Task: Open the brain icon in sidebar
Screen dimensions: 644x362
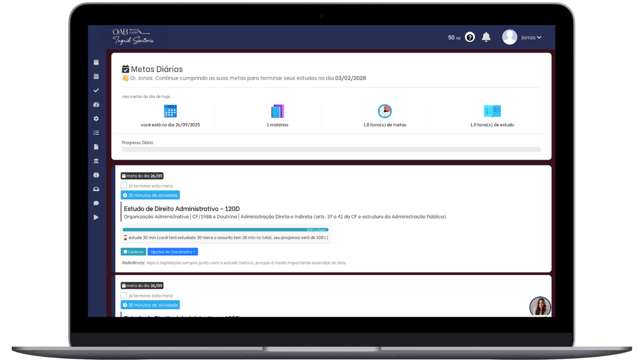Action: click(96, 175)
